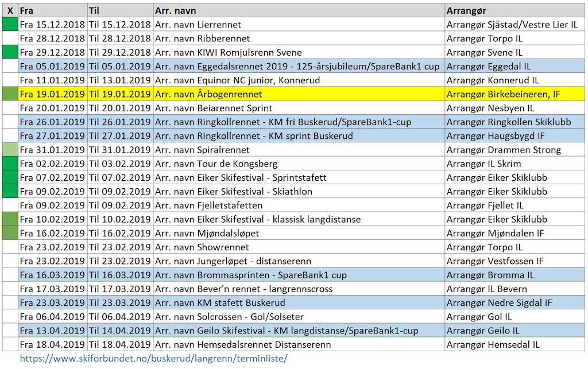Viewport: 588px width, 369px height.
Task: Click empty X cell next to Showrennet
Action: (x=10, y=247)
